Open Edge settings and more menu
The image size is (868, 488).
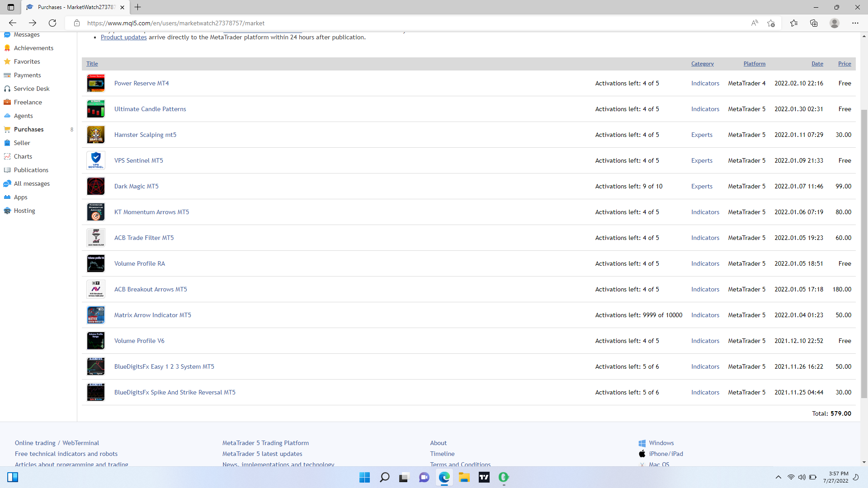click(855, 23)
